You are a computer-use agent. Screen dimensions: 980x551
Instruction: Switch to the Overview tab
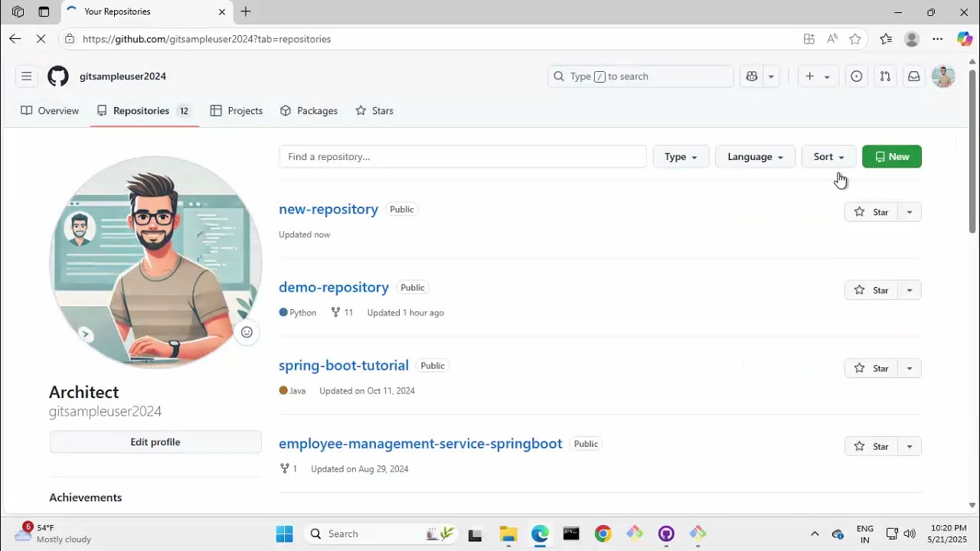[50, 111]
